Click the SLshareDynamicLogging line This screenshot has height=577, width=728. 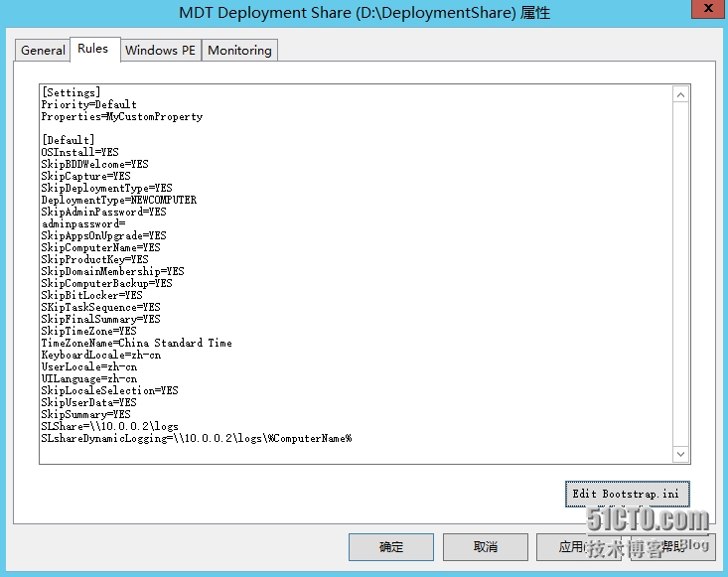click(x=197, y=439)
